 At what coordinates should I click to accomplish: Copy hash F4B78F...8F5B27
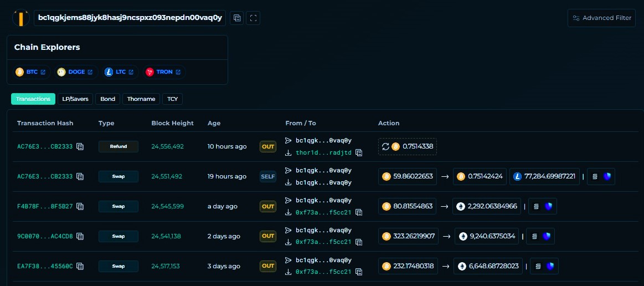coord(80,206)
